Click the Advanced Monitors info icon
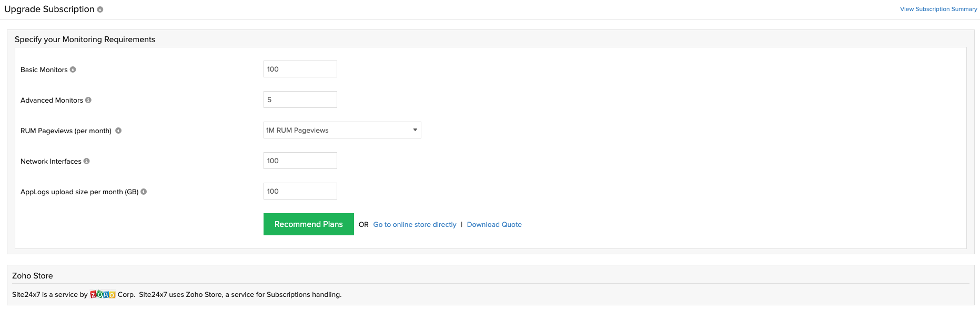980x309 pixels. click(88, 100)
